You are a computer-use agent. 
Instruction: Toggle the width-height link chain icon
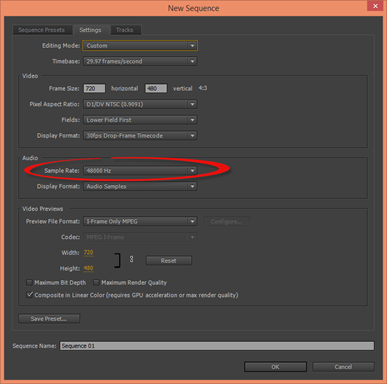[x=131, y=259]
